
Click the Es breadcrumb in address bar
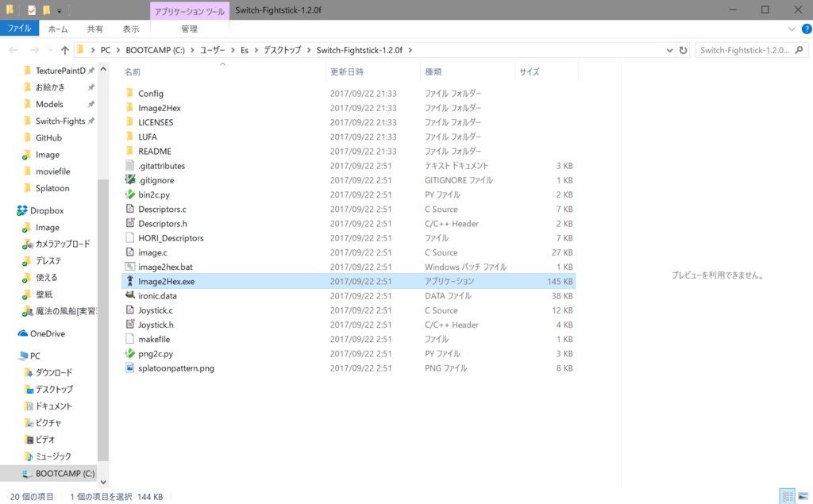click(245, 50)
